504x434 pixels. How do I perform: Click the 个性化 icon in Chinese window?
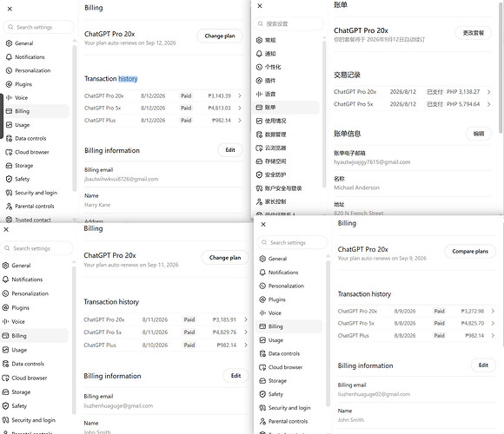(259, 67)
